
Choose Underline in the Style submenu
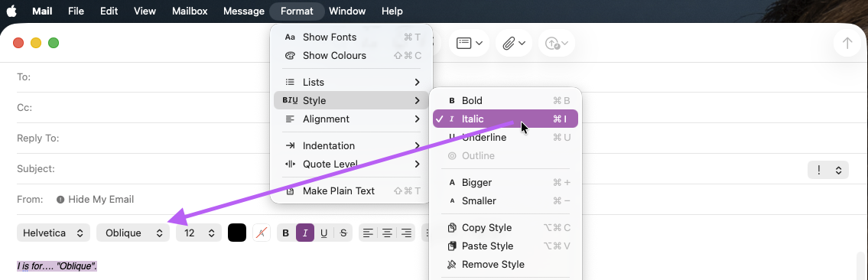[506, 137]
